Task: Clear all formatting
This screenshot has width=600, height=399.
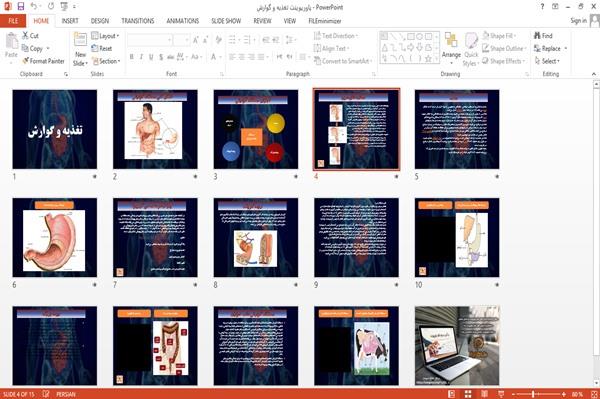Action: click(218, 40)
